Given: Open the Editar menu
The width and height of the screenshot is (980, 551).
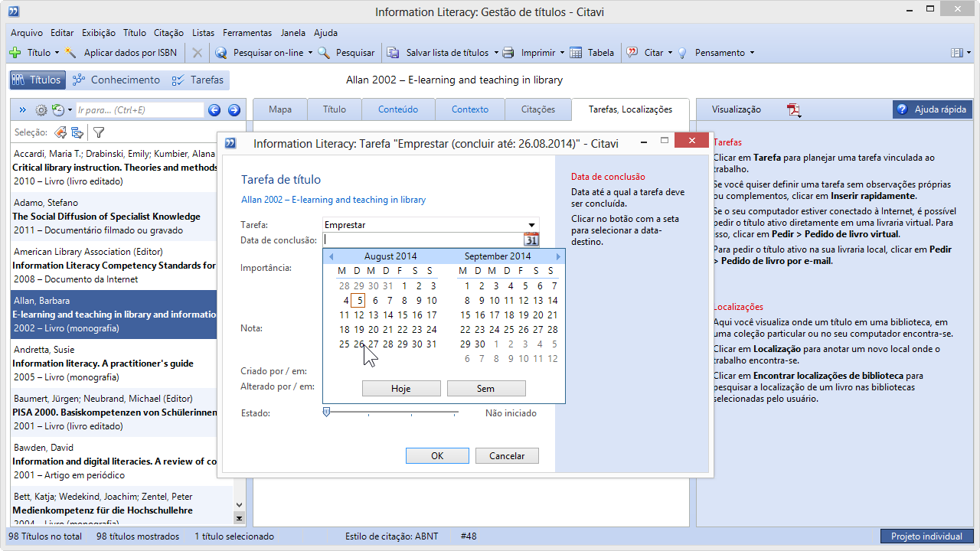Looking at the screenshot, I should [x=62, y=33].
